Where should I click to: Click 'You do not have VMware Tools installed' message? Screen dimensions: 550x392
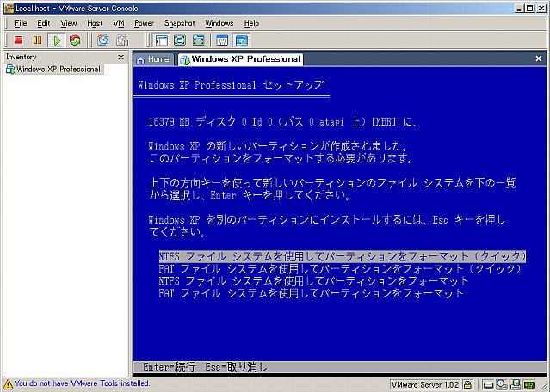82,383
